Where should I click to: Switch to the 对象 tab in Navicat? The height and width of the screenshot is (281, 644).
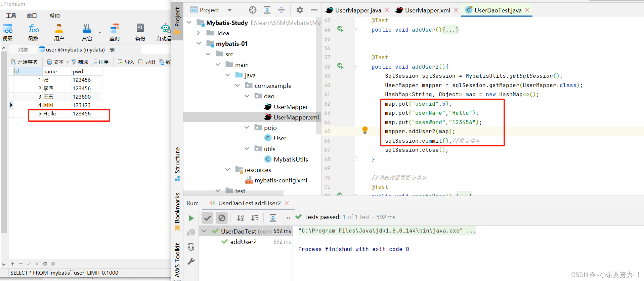coord(23,50)
